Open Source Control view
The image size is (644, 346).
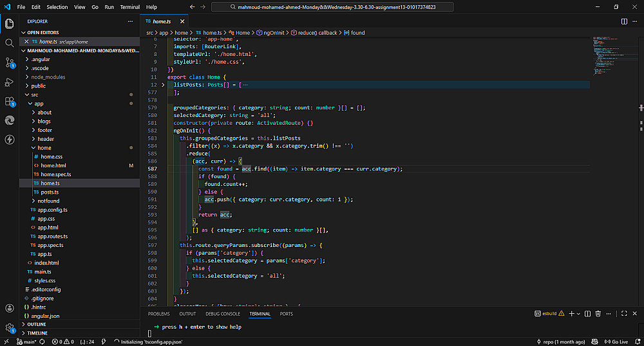click(10, 62)
